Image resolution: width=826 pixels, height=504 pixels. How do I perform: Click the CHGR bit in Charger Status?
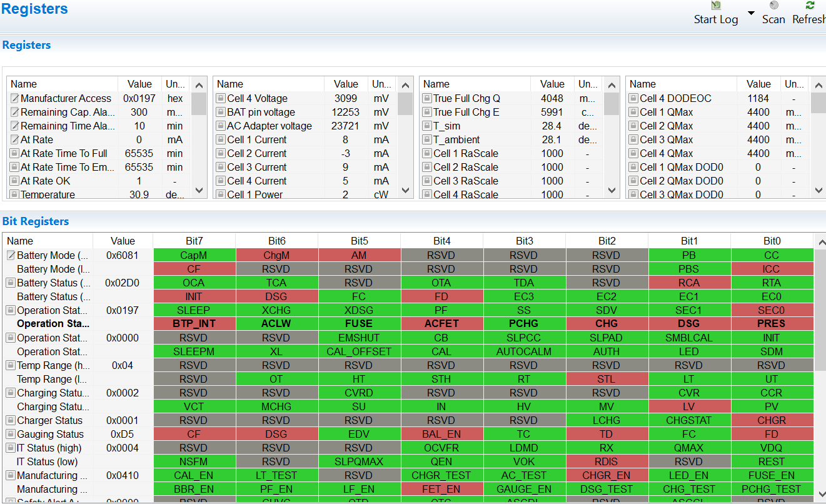[x=772, y=420]
